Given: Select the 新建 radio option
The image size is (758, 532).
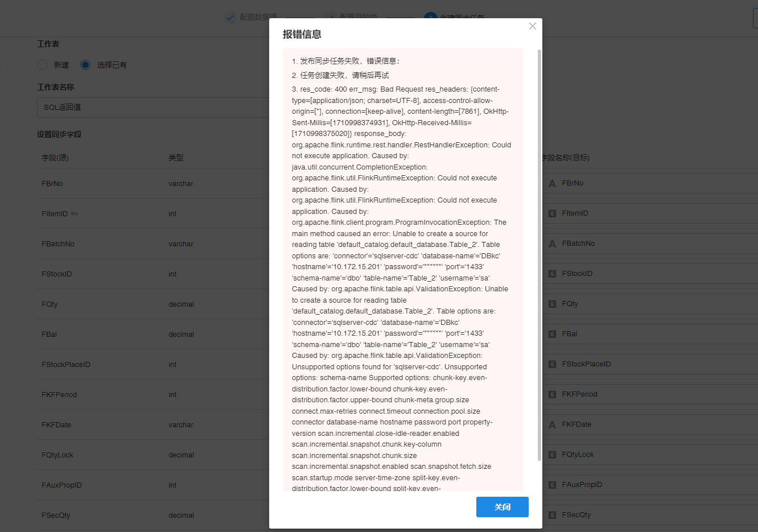Looking at the screenshot, I should click(42, 65).
